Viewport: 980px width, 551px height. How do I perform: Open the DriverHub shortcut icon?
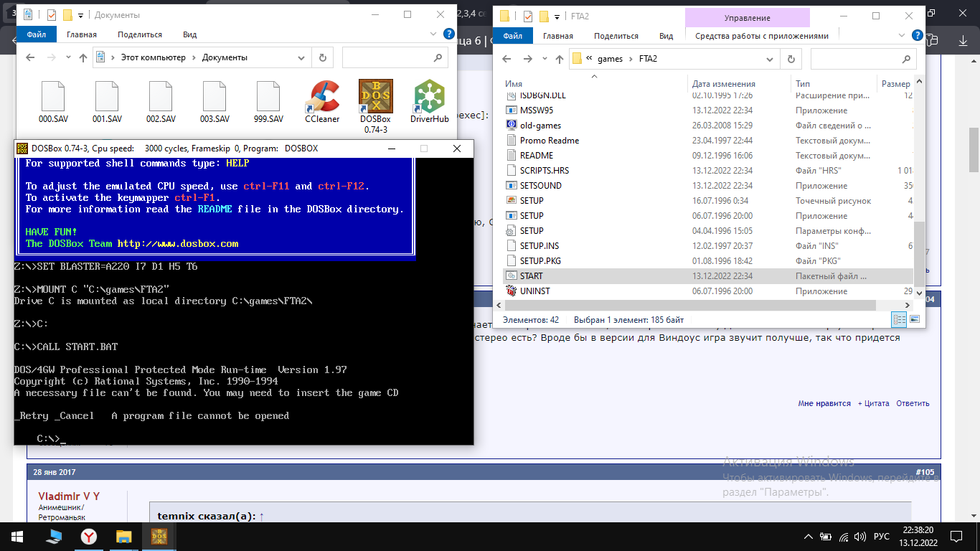429,98
